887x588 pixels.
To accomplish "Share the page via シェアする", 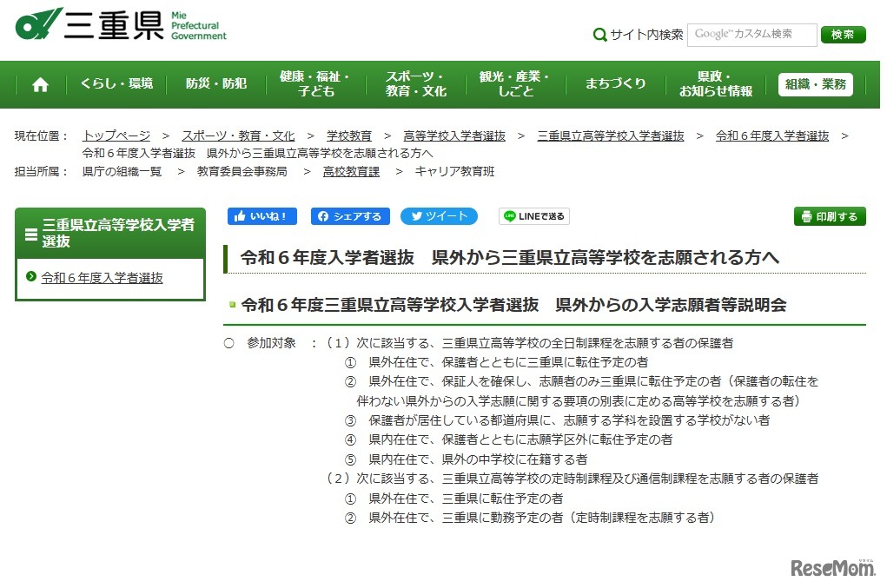I will [350, 216].
